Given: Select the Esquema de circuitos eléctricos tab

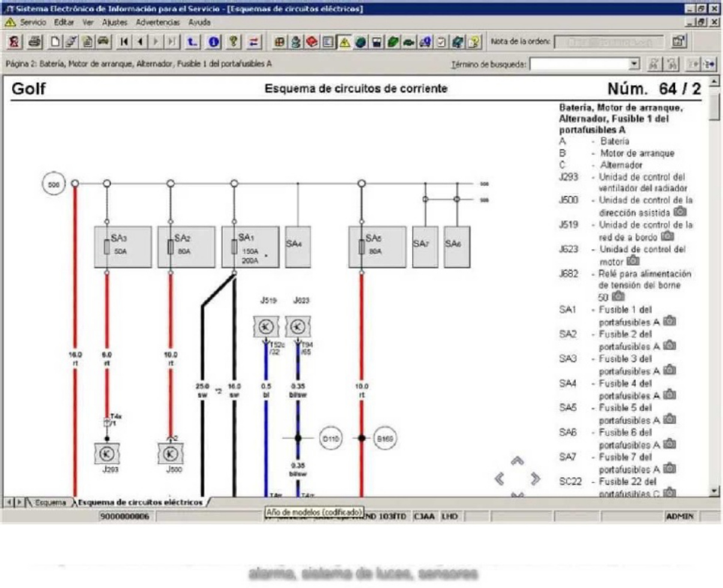Looking at the screenshot, I should pyautogui.click(x=141, y=502).
